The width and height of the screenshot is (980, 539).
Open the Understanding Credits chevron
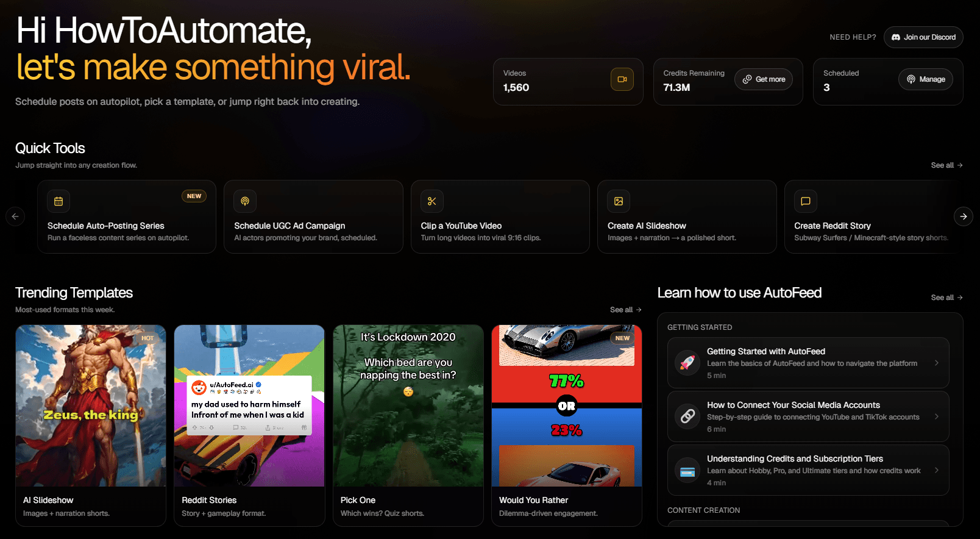click(x=937, y=470)
